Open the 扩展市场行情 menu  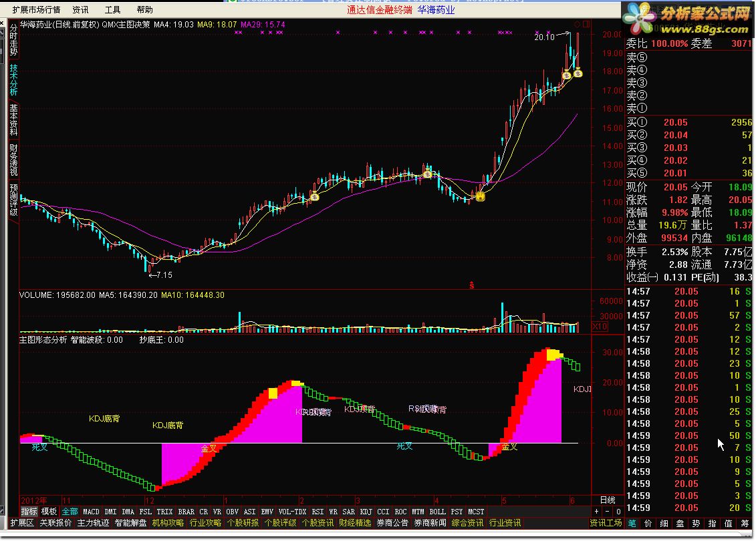coord(36,9)
